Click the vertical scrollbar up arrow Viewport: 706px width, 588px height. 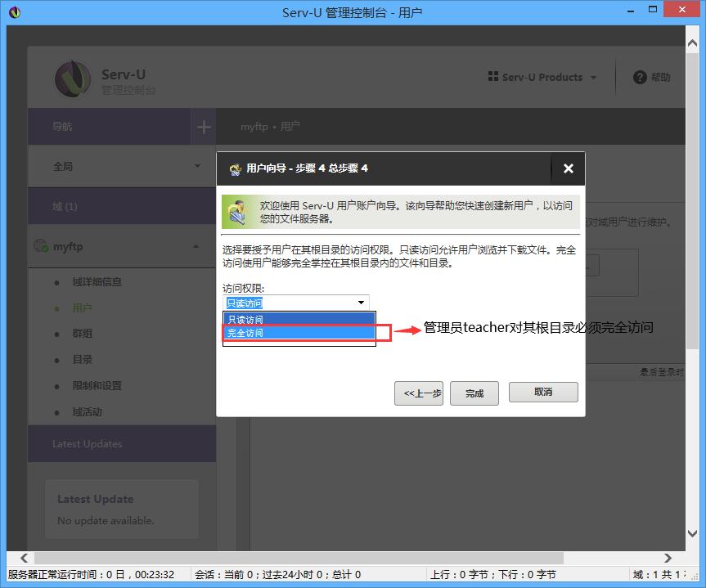pyautogui.click(x=692, y=43)
